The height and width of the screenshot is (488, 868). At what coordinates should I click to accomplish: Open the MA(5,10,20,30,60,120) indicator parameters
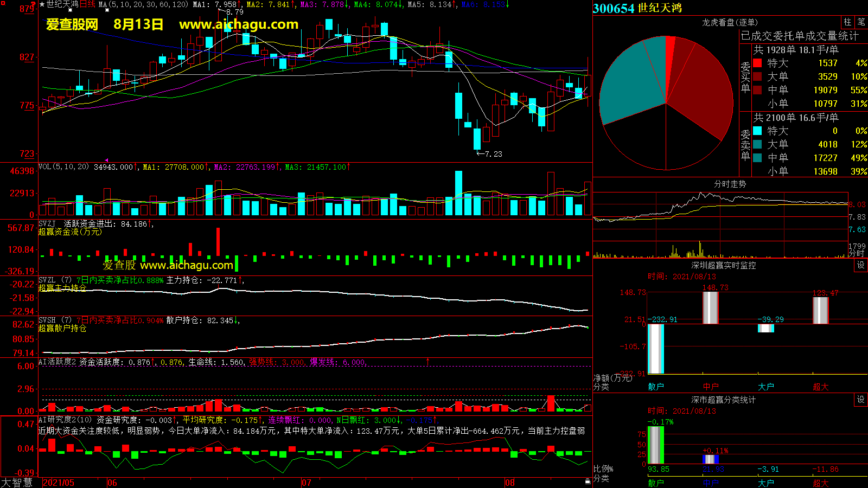click(143, 4)
